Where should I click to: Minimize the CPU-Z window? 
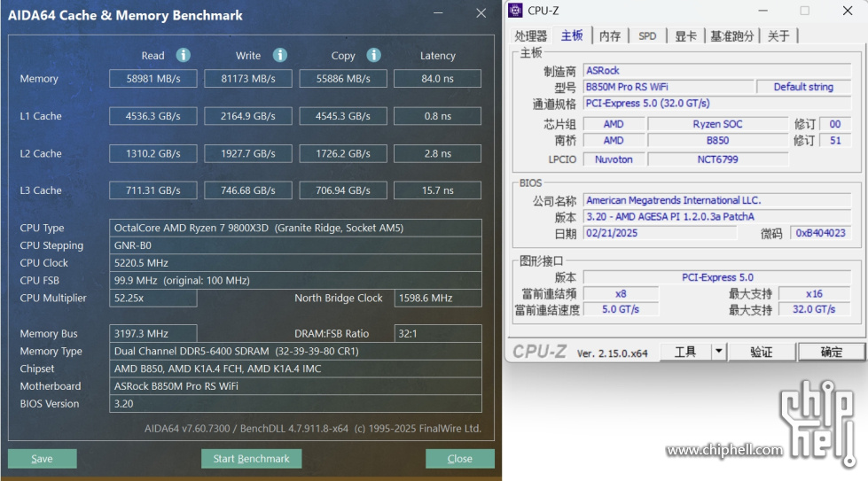(762, 11)
